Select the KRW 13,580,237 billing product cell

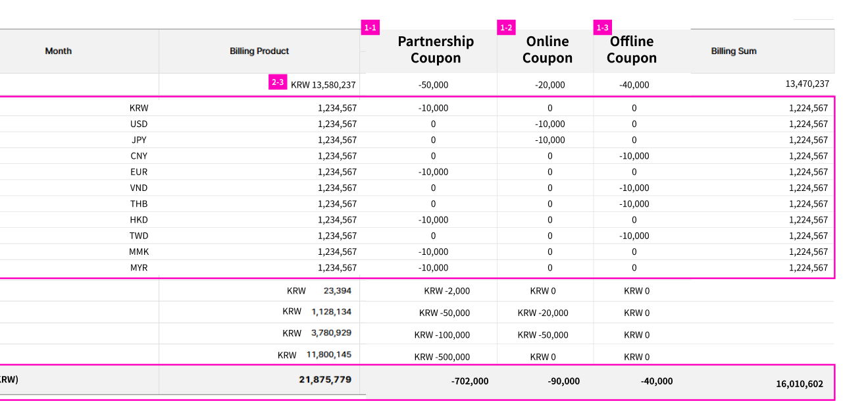[x=323, y=84]
